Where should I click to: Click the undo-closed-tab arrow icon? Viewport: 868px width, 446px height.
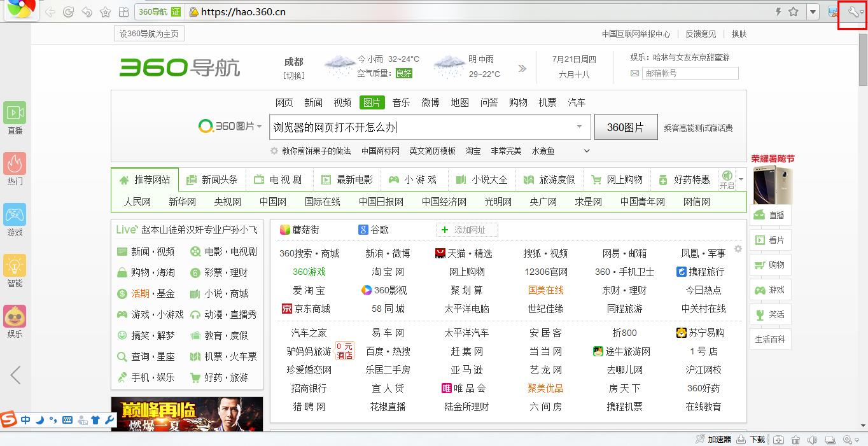87,12
